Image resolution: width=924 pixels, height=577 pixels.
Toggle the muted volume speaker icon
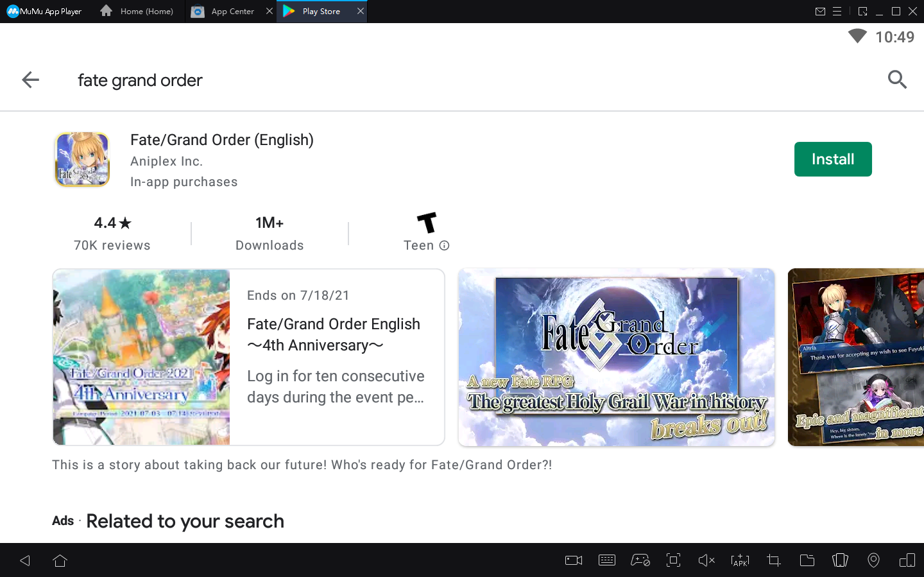[x=706, y=560]
